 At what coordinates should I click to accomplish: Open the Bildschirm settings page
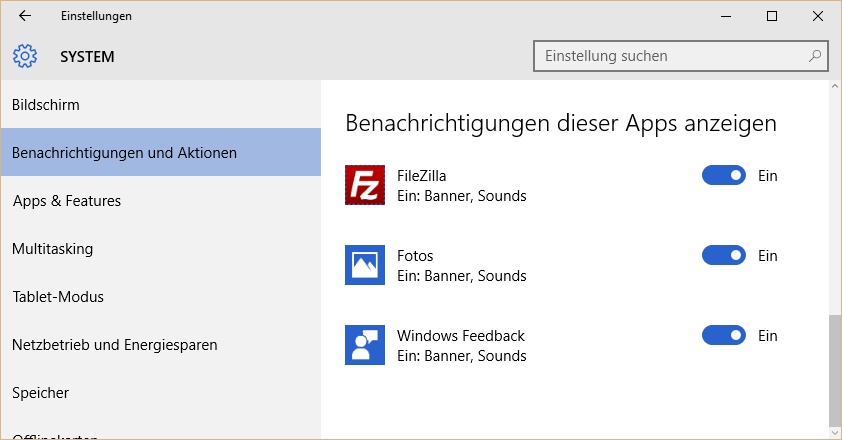click(x=46, y=105)
